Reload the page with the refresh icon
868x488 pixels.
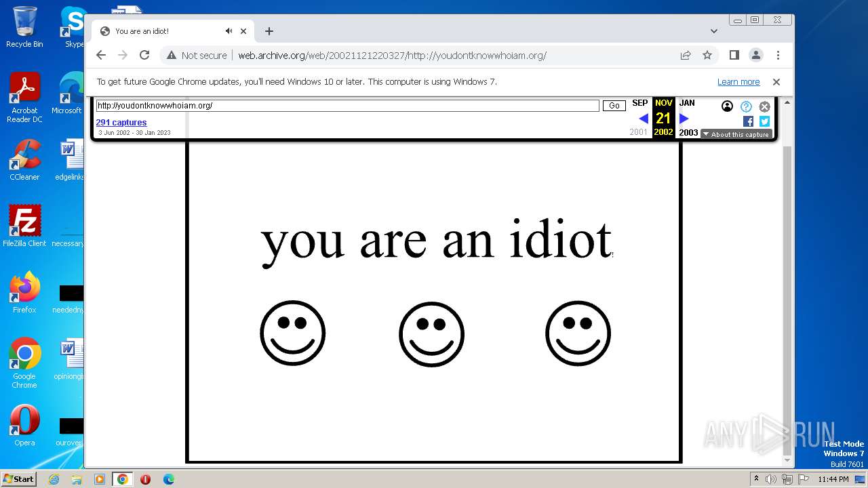[144, 56]
